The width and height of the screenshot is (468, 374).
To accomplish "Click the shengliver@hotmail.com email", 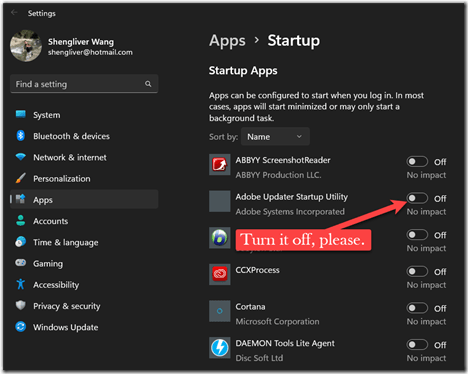I will point(90,52).
